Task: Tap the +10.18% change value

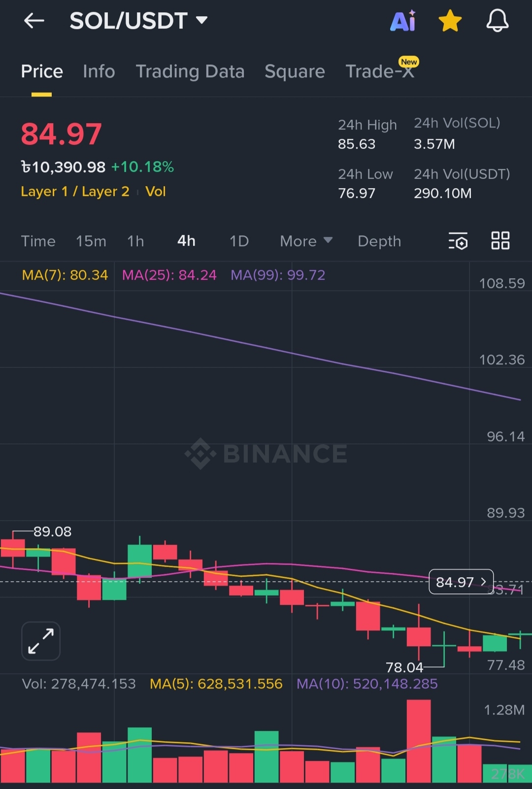Action: pos(142,167)
